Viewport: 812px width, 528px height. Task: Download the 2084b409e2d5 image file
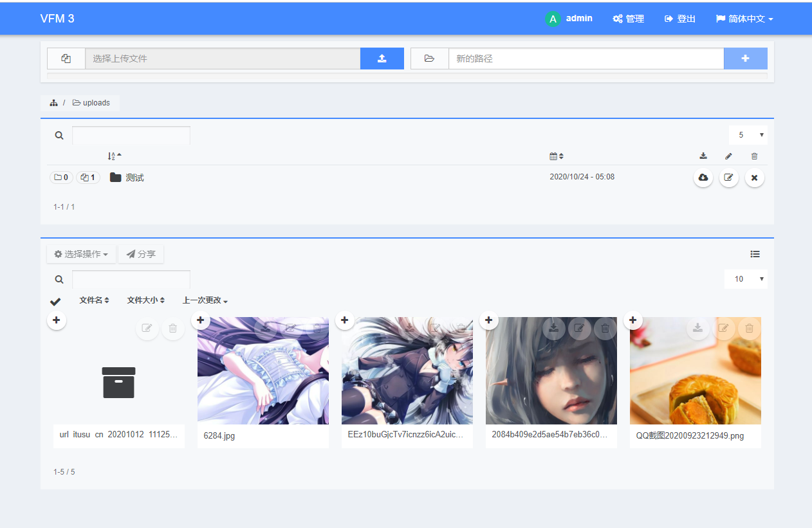[554, 329]
